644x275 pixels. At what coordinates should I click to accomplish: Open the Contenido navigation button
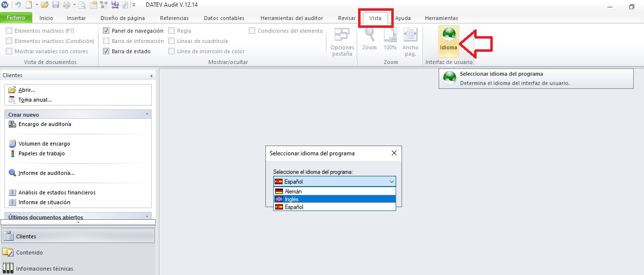click(x=78, y=253)
